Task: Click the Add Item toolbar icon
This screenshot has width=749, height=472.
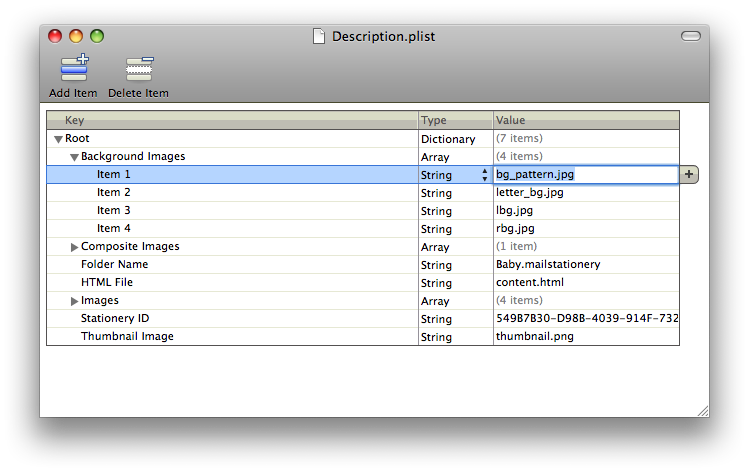Action: pyautogui.click(x=73, y=69)
